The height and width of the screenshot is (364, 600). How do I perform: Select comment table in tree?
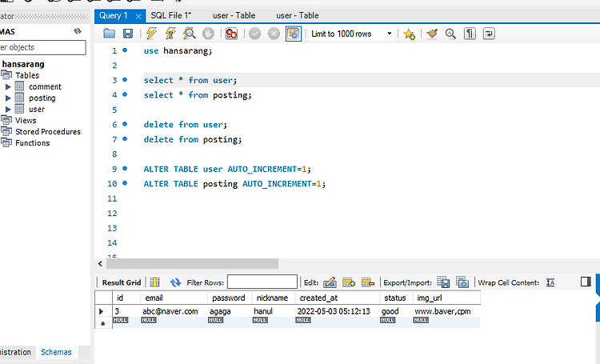(45, 87)
